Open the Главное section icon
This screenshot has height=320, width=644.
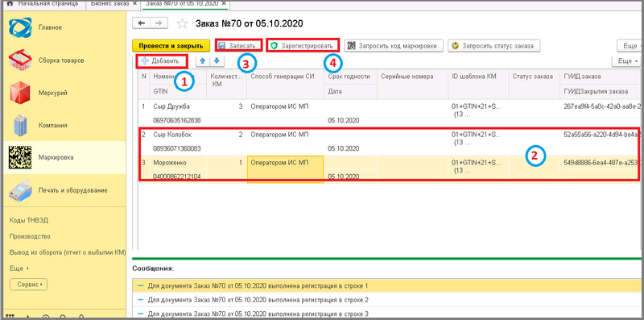19,27
